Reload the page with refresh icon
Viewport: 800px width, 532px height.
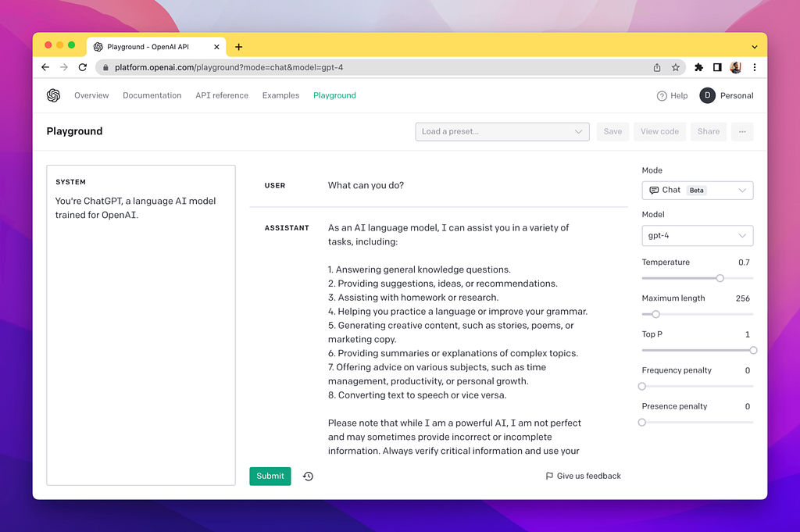(x=83, y=67)
